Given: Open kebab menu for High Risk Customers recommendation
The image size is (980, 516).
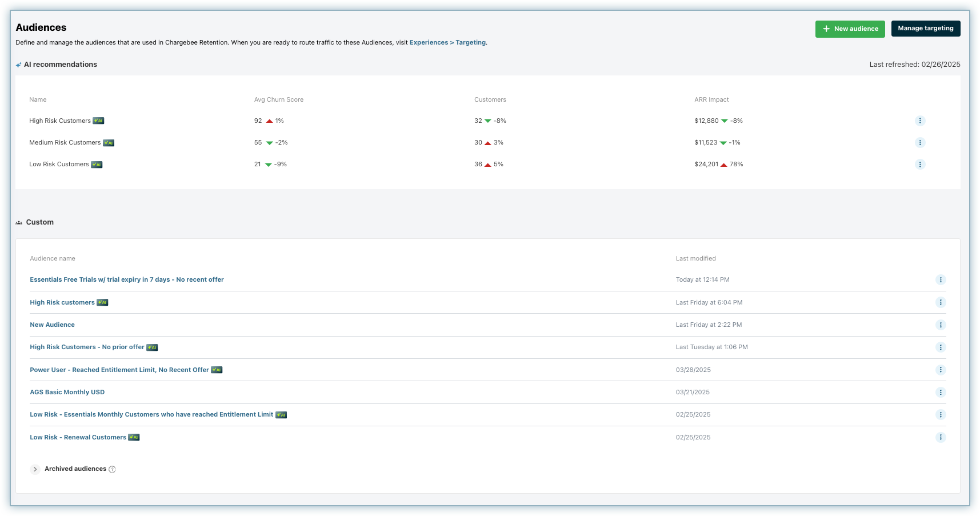Looking at the screenshot, I should (x=920, y=121).
